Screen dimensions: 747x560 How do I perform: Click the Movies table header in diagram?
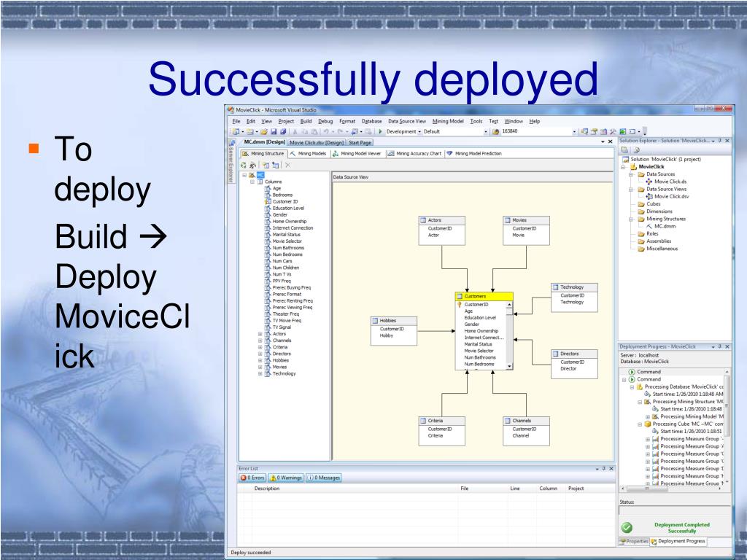526,220
